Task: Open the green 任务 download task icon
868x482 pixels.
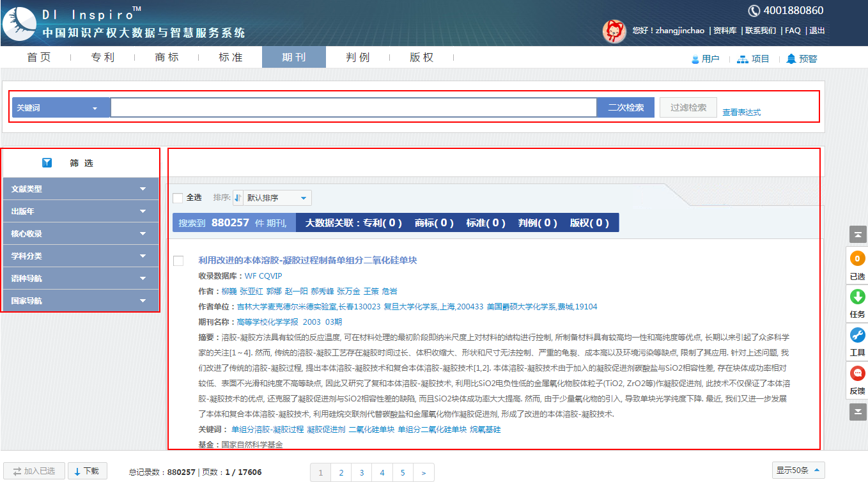Action: 857,297
